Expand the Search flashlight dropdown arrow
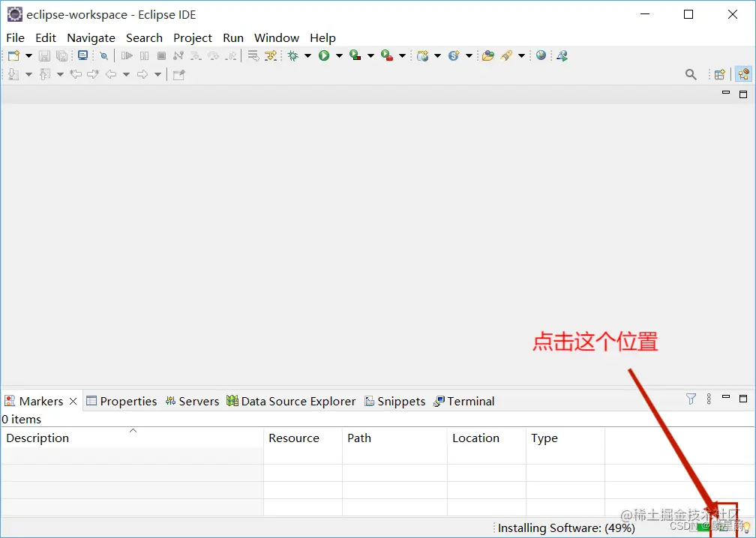Screen dimensions: 756x538 tap(521, 56)
